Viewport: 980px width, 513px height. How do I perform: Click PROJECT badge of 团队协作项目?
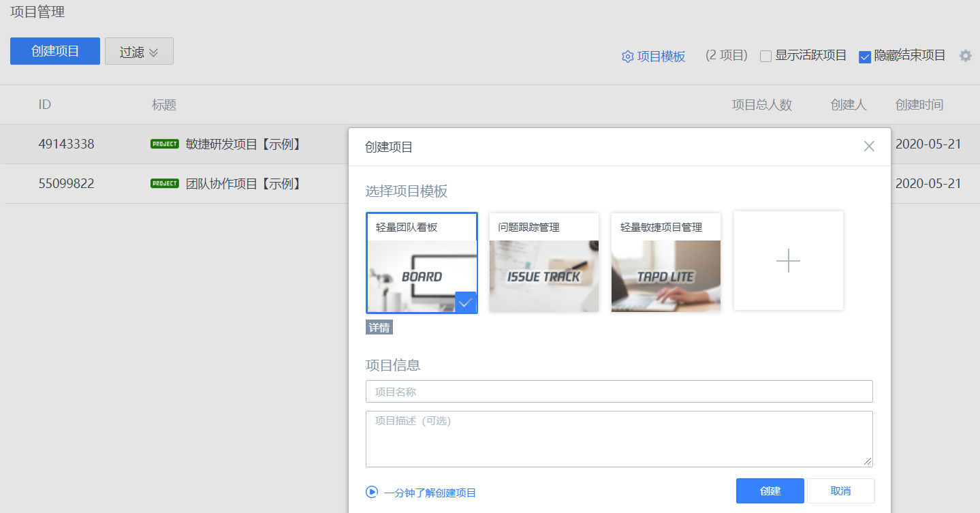point(164,183)
